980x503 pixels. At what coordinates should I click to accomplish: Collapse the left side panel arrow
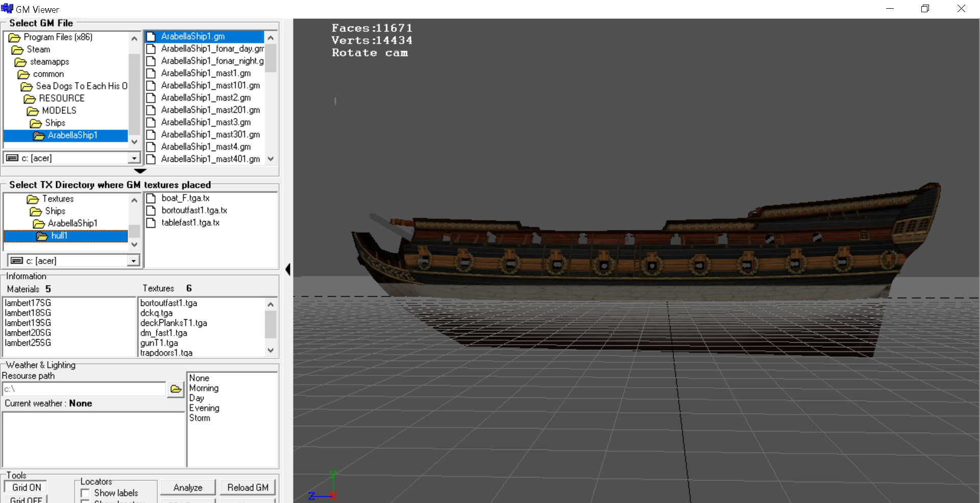click(x=288, y=269)
